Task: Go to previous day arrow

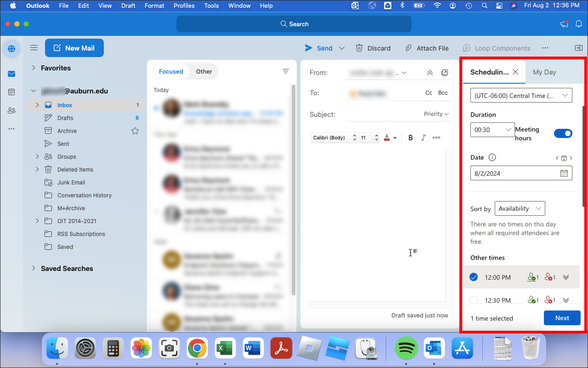Action: [557, 158]
